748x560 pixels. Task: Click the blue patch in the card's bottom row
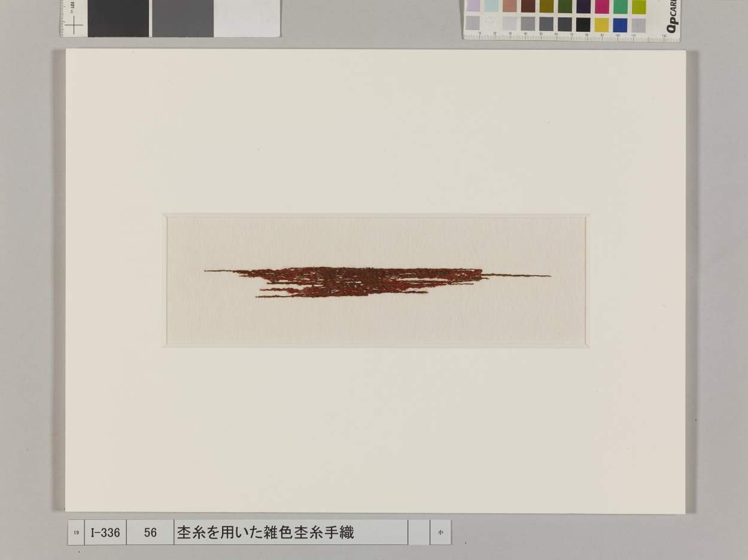[621, 25]
